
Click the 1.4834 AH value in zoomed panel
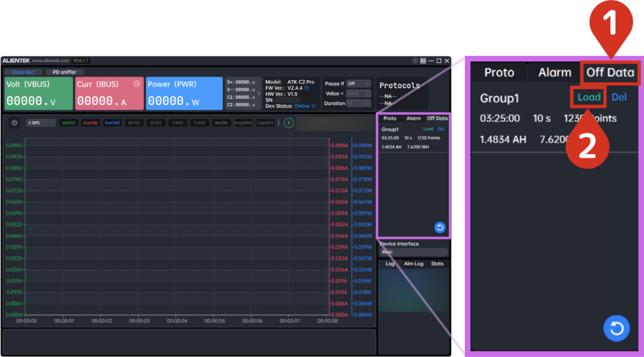pos(503,140)
